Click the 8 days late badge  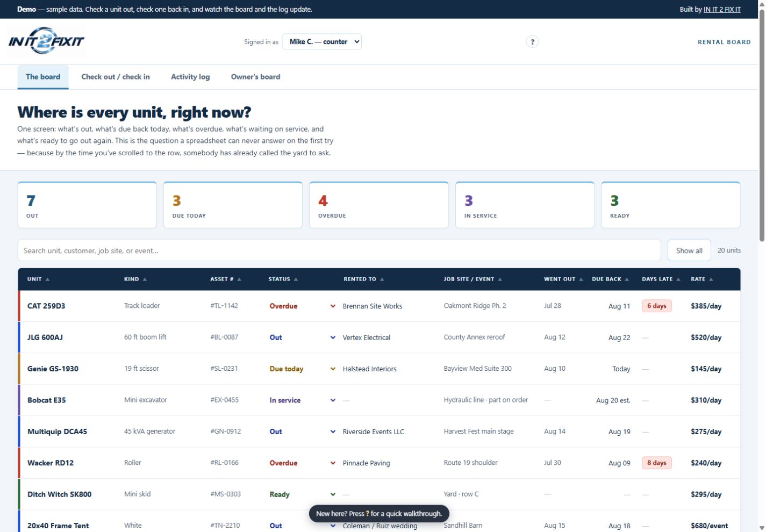coord(656,463)
